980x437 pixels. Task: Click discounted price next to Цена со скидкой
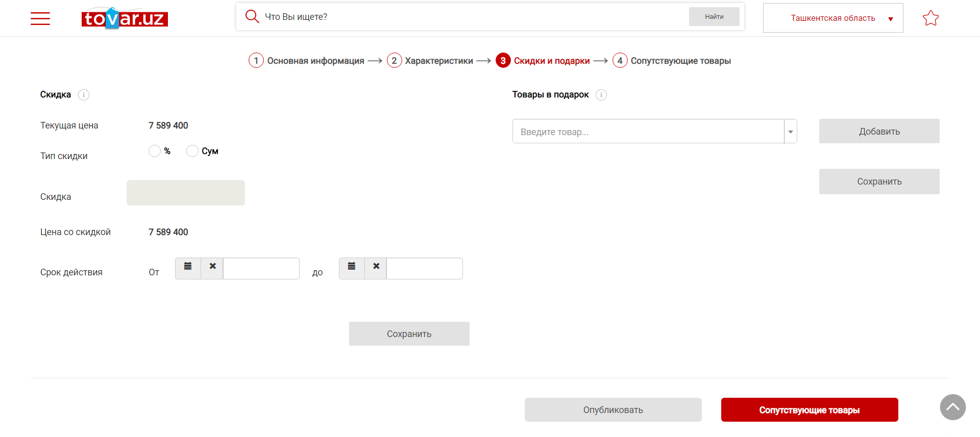[x=168, y=232]
